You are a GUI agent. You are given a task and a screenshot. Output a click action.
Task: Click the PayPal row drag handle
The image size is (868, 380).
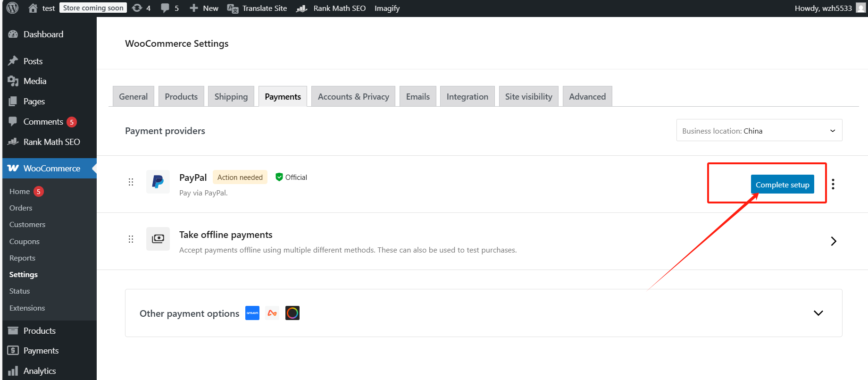131,182
